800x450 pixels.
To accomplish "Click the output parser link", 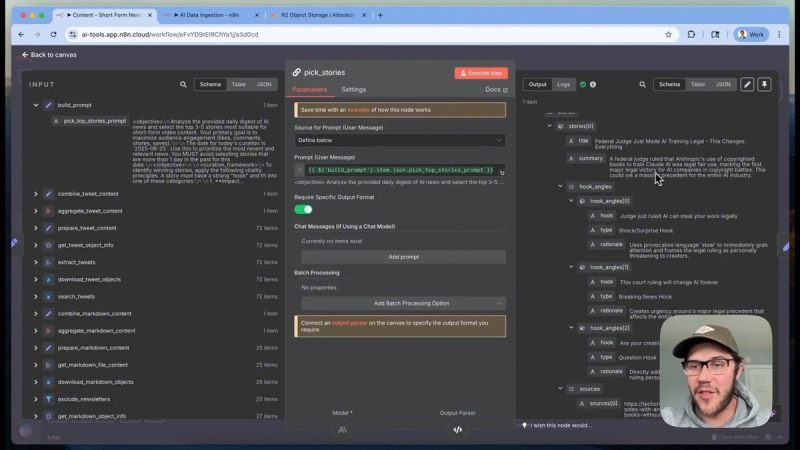I will pyautogui.click(x=349, y=323).
